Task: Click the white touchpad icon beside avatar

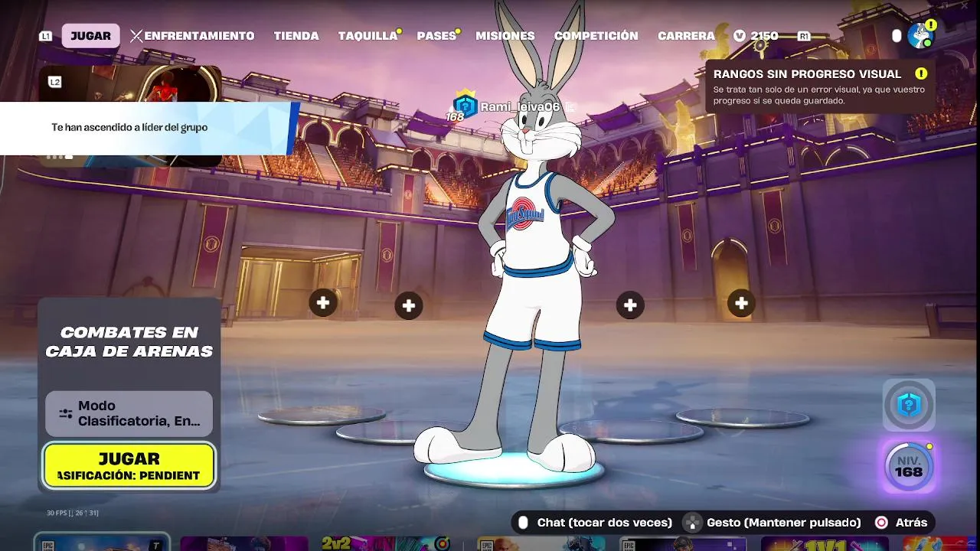Action: (897, 36)
